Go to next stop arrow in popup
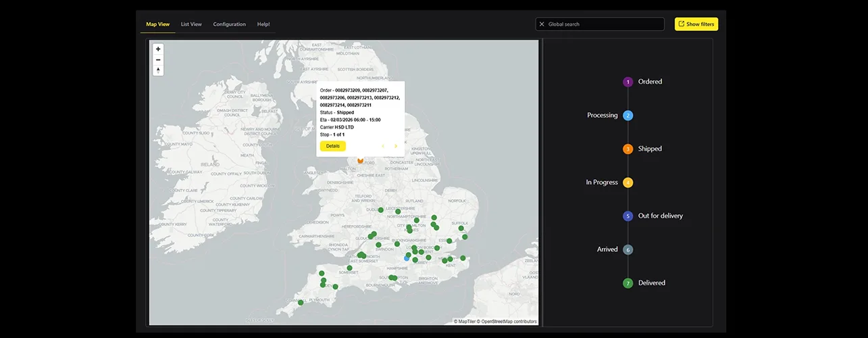The width and height of the screenshot is (868, 338). [396, 146]
